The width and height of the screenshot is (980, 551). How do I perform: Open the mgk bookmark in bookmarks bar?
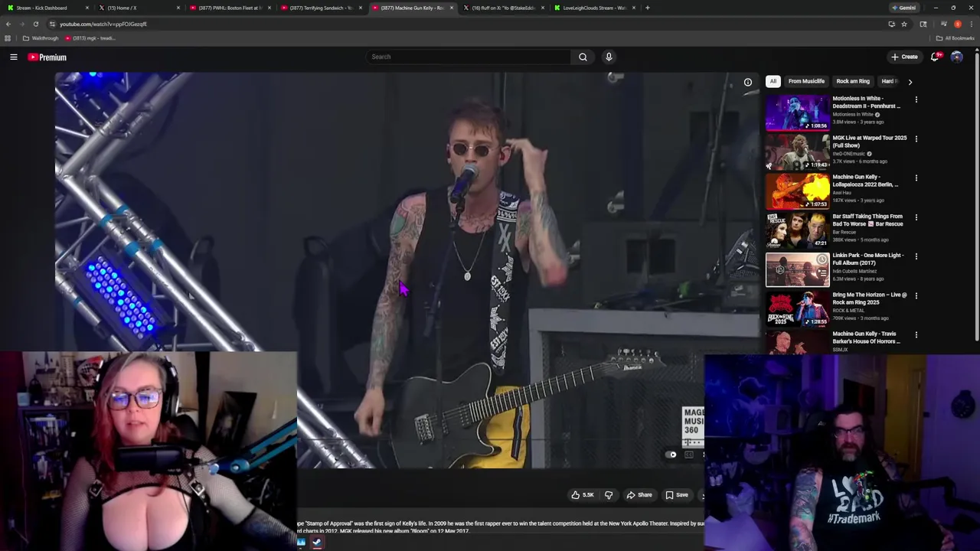90,38
